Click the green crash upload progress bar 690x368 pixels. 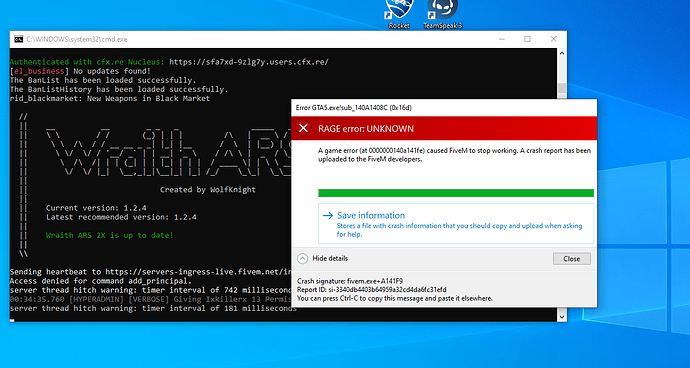point(456,193)
